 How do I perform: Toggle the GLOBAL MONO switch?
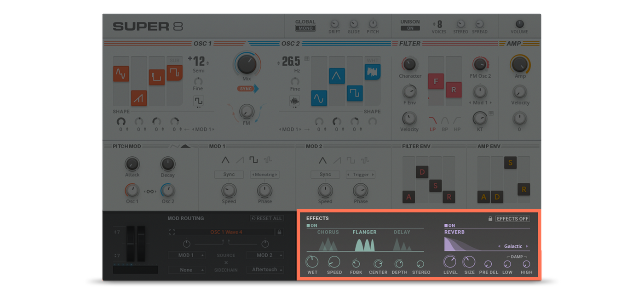tap(305, 28)
